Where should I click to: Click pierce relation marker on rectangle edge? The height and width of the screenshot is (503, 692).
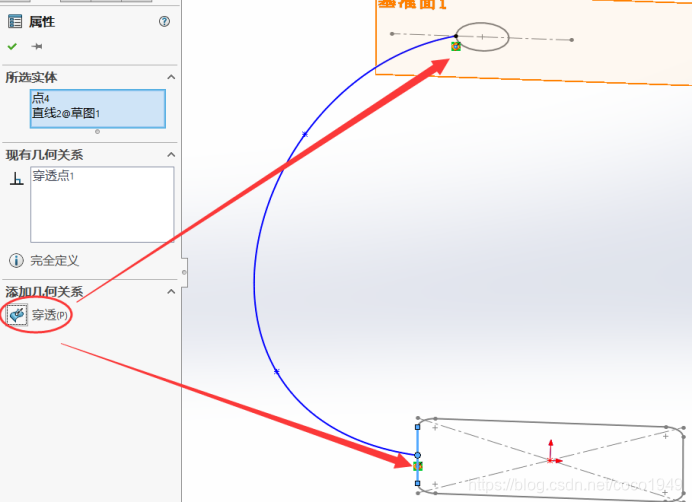pos(418,466)
